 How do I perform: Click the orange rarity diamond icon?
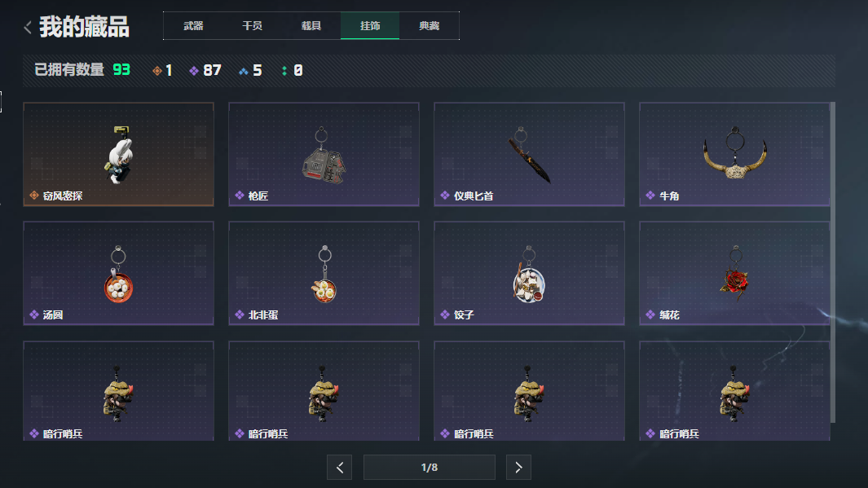(157, 71)
